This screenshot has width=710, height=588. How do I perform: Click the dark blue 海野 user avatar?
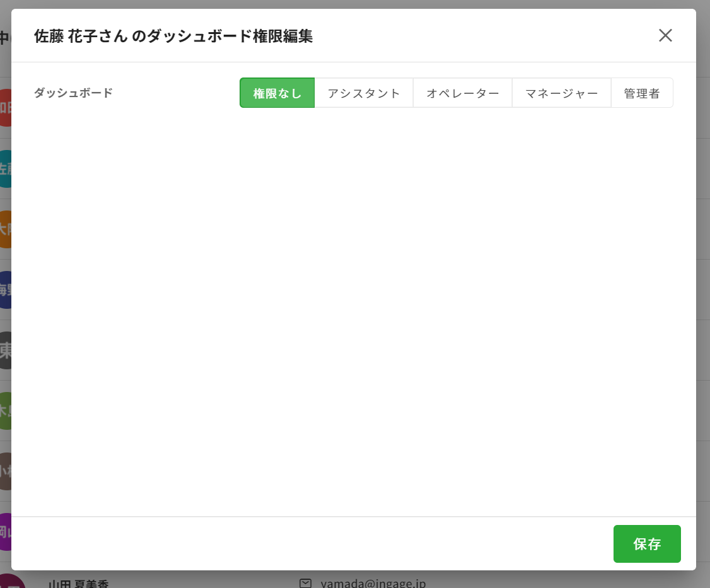[5, 289]
